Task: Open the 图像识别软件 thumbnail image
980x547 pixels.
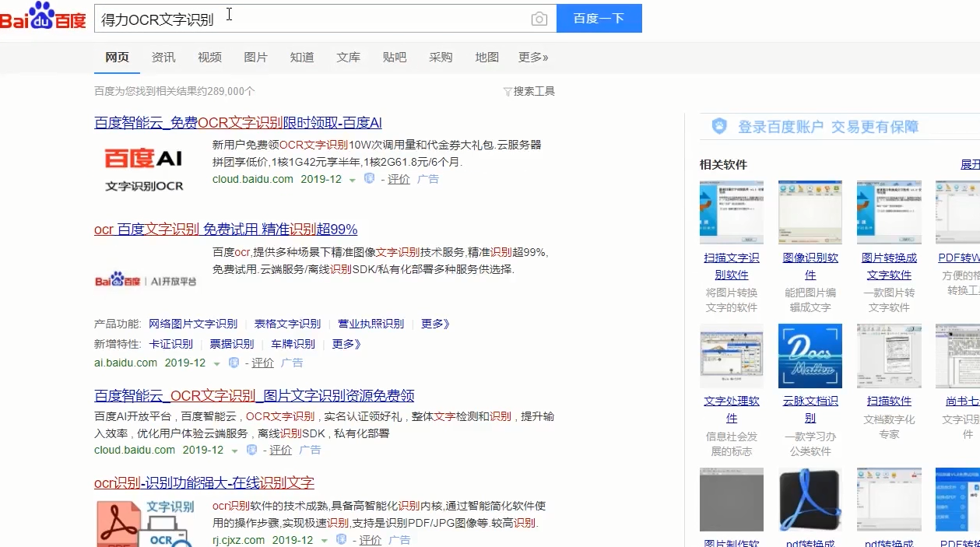Action: tap(810, 212)
